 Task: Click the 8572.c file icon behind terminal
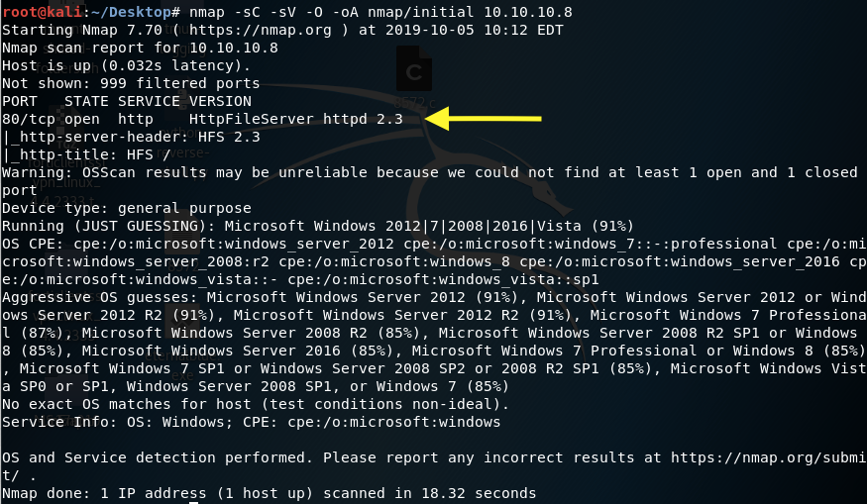[x=414, y=76]
